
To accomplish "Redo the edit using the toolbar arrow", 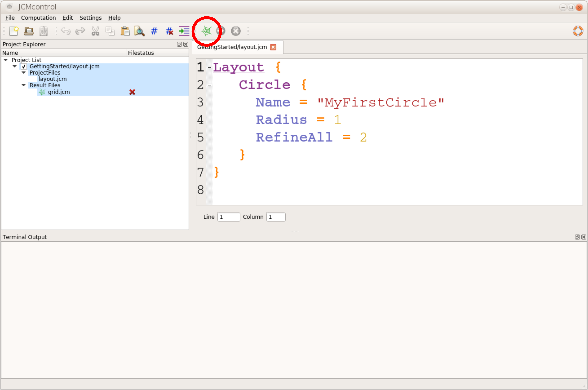I will click(80, 31).
